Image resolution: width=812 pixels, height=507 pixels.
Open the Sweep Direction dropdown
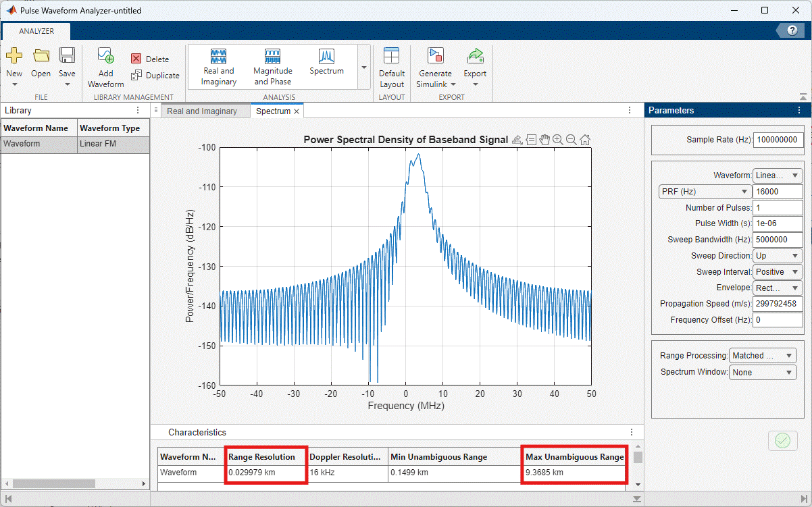(778, 256)
